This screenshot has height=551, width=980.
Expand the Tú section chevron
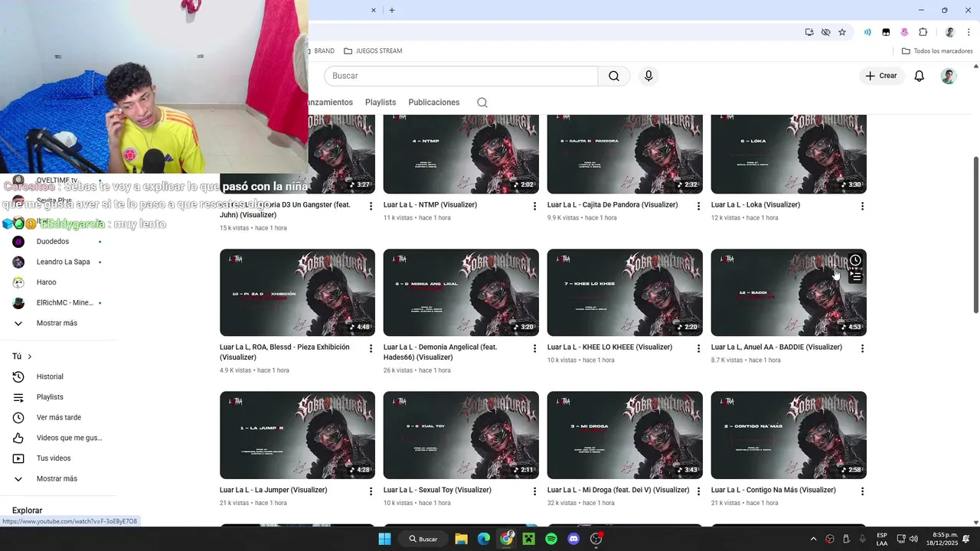30,357
